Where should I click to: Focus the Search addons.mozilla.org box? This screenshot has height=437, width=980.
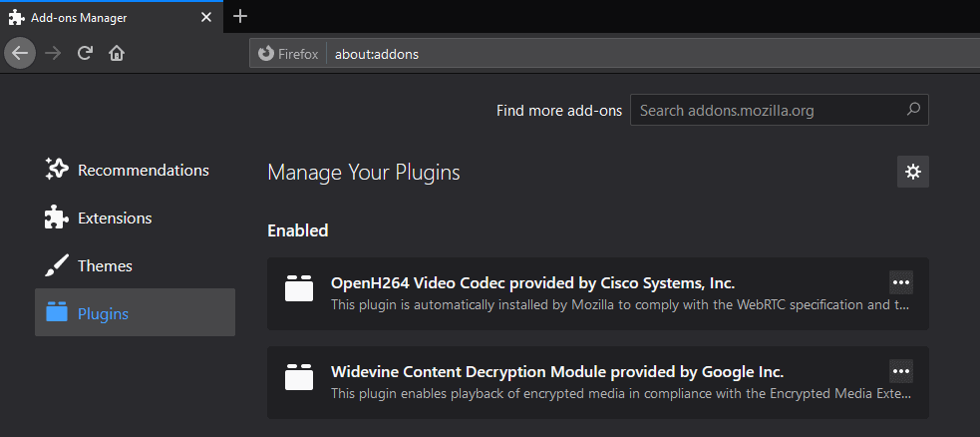click(x=780, y=110)
